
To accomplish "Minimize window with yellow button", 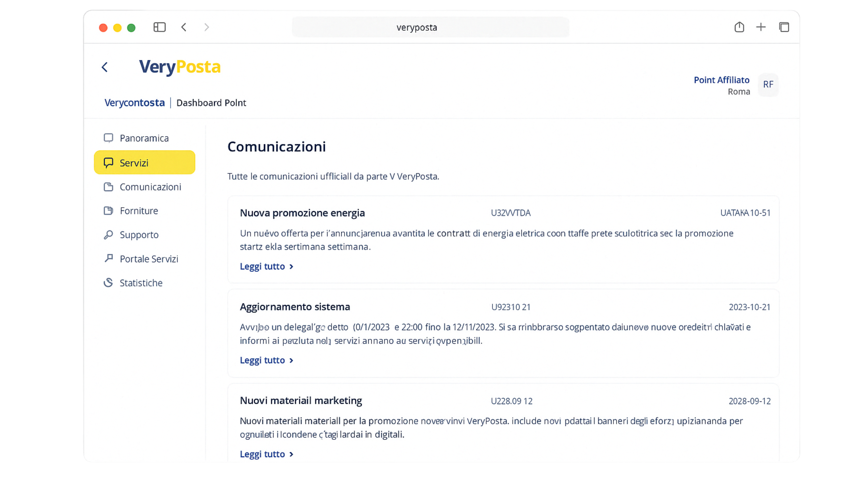I will click(x=117, y=28).
